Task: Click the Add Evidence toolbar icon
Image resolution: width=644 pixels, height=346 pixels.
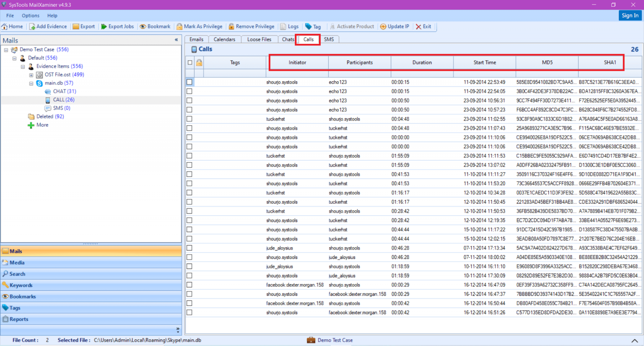Action: 32,26
